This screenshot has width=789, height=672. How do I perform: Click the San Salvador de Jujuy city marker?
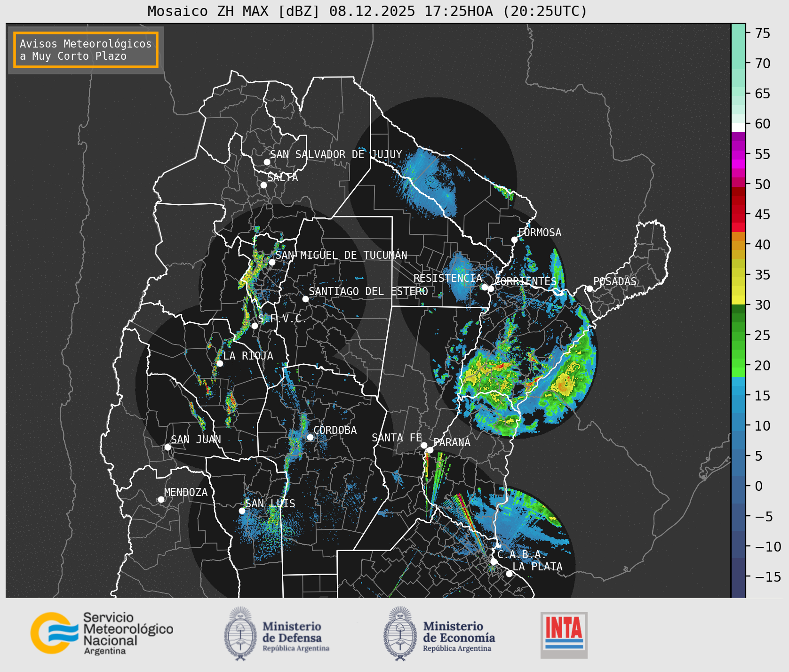click(x=267, y=162)
